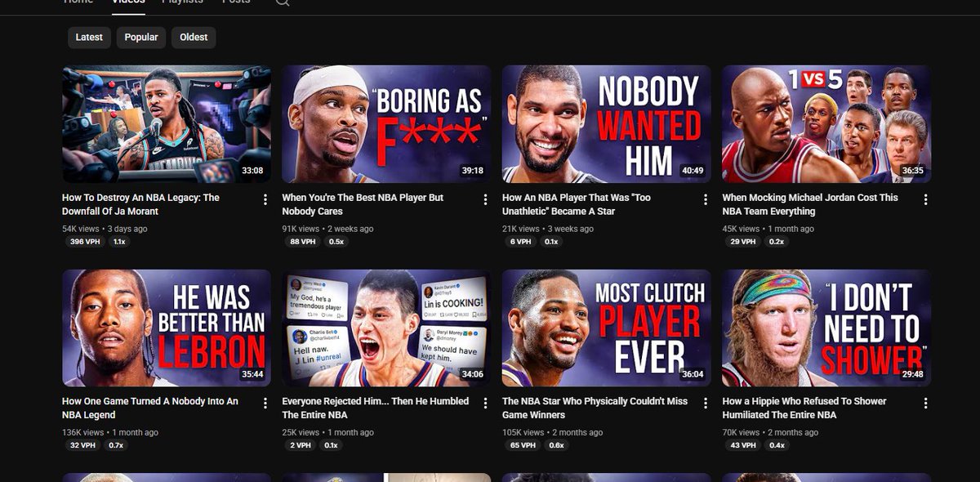This screenshot has width=980, height=482.
Task: Open the "NOBODY WANTED HIM" thumbnail
Action: [606, 124]
